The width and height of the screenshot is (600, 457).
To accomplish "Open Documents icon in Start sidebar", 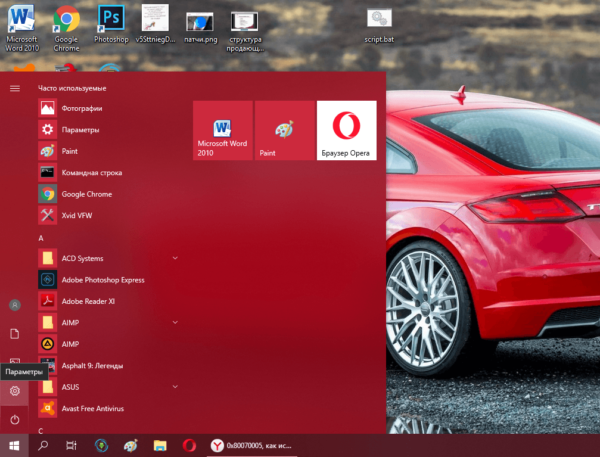I will tap(15, 334).
